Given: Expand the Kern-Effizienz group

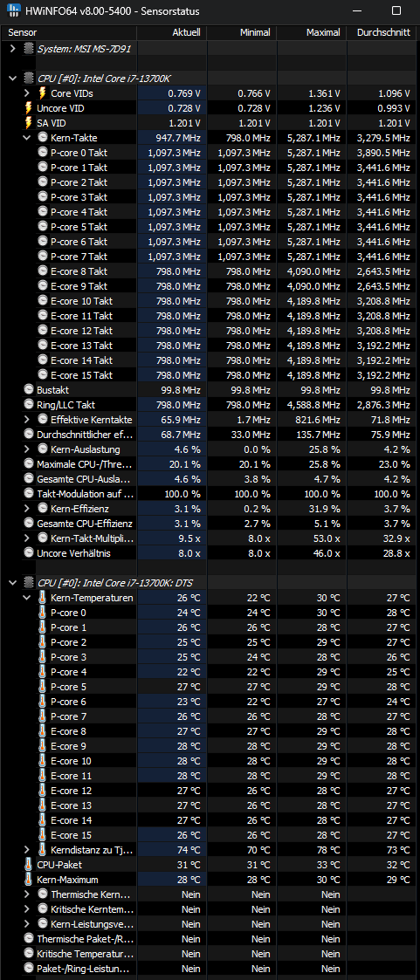Looking at the screenshot, I should [x=27, y=508].
